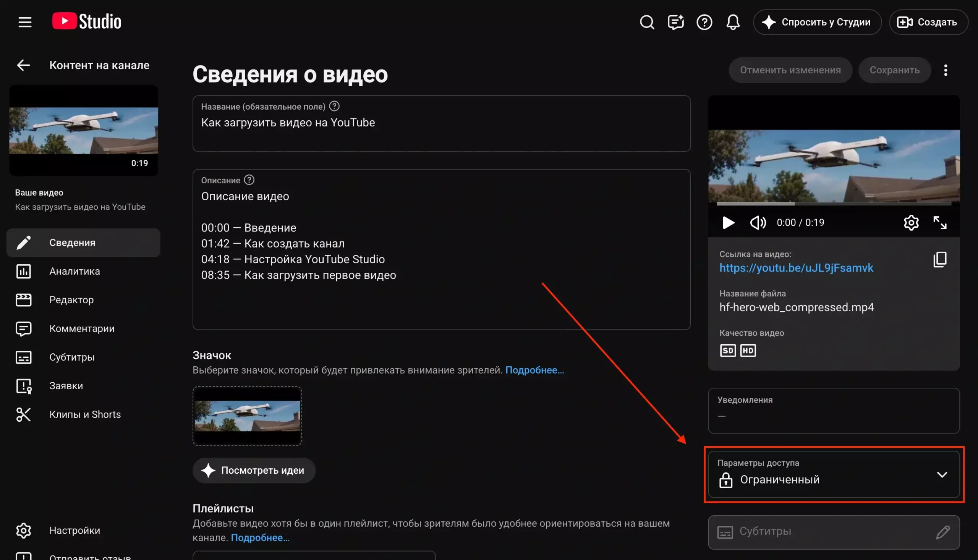Viewport: 978px width, 560px height.
Task: Click the video title input field
Action: pos(442,123)
